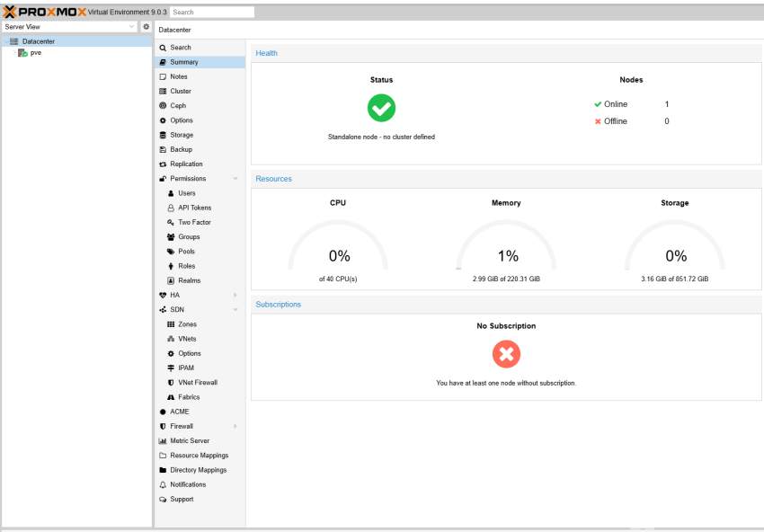
Task: Expand the Firewall submenu arrow
Action: click(x=235, y=426)
